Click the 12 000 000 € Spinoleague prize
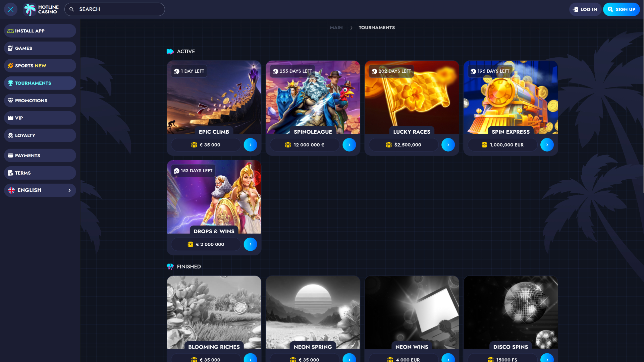 coord(305,145)
